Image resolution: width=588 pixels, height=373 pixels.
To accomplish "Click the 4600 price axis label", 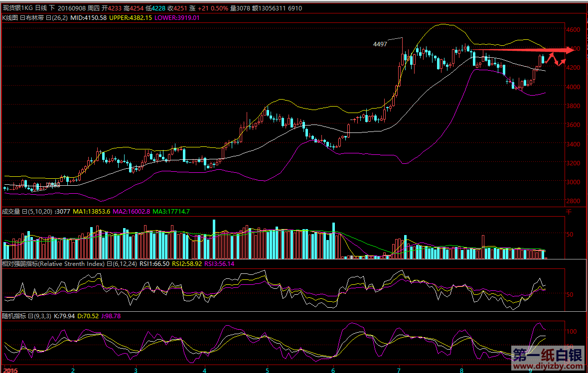I will [574, 30].
